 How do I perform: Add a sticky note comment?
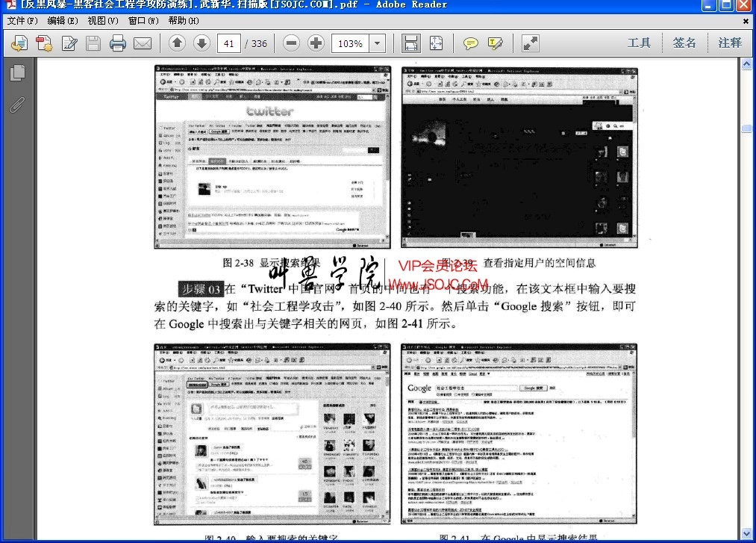pyautogui.click(x=470, y=43)
